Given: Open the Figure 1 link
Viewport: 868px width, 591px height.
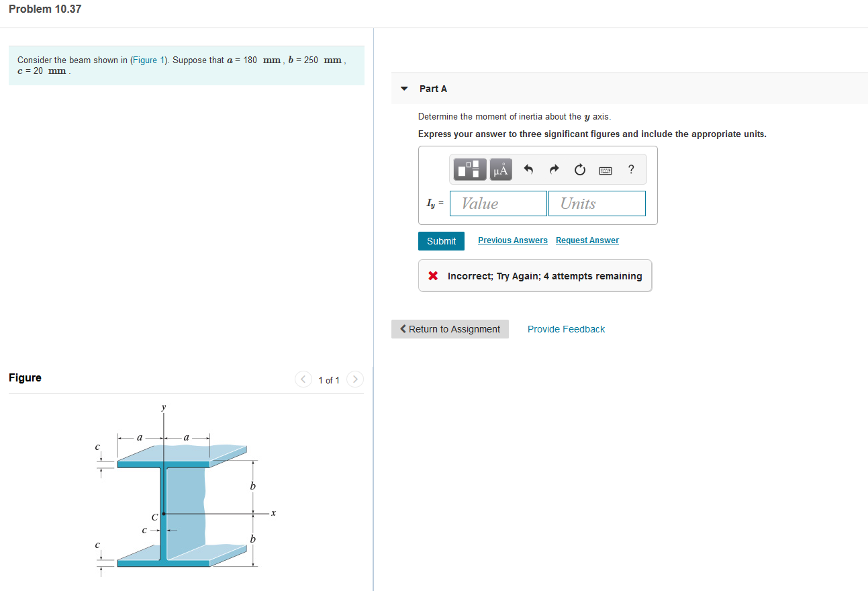Looking at the screenshot, I should pyautogui.click(x=148, y=60).
